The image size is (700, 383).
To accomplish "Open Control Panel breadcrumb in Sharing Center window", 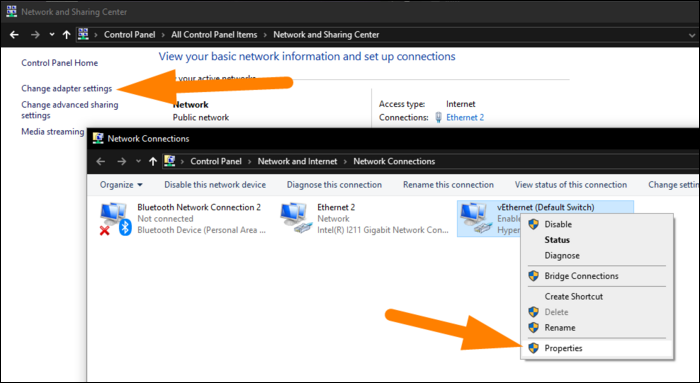I will (129, 35).
